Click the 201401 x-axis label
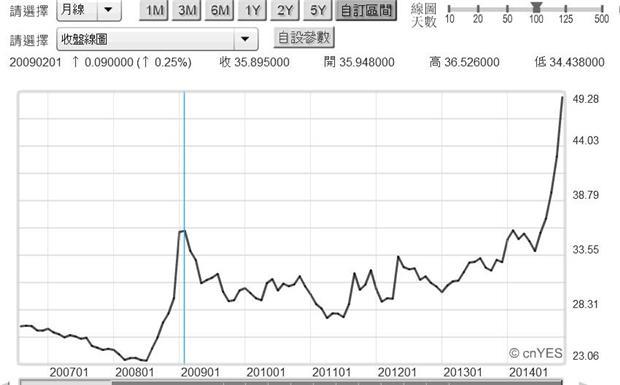The width and height of the screenshot is (620, 385). pos(528,372)
